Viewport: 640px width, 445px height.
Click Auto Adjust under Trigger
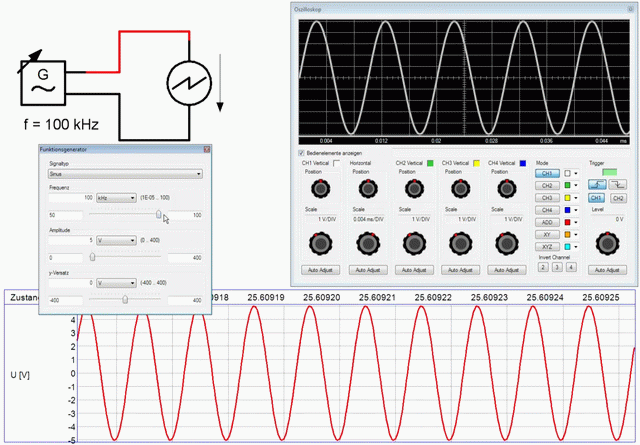607,270
